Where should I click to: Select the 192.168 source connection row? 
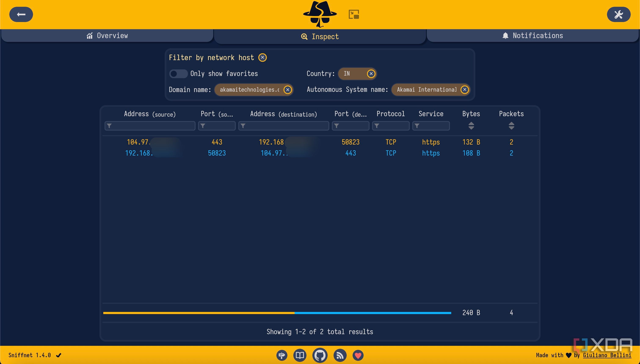coord(320,153)
